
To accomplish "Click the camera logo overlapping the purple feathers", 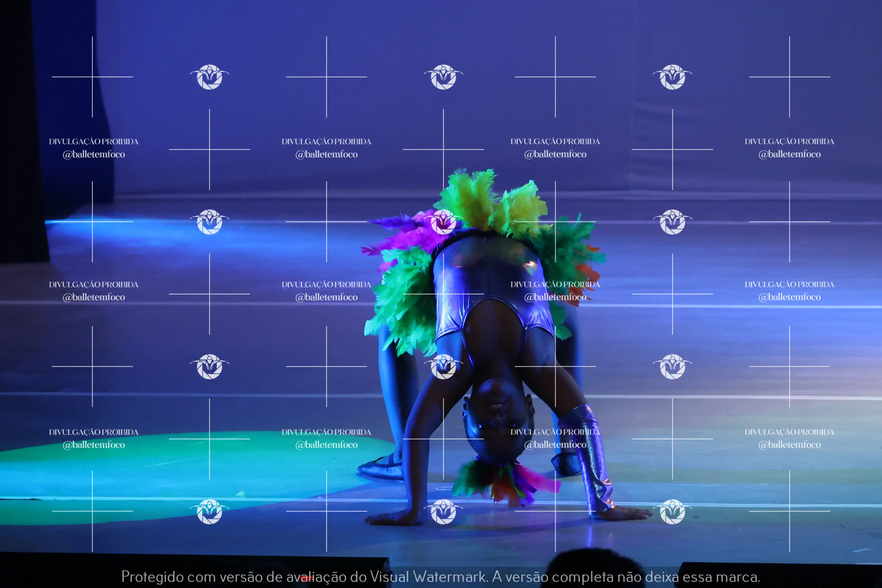I will click(443, 222).
